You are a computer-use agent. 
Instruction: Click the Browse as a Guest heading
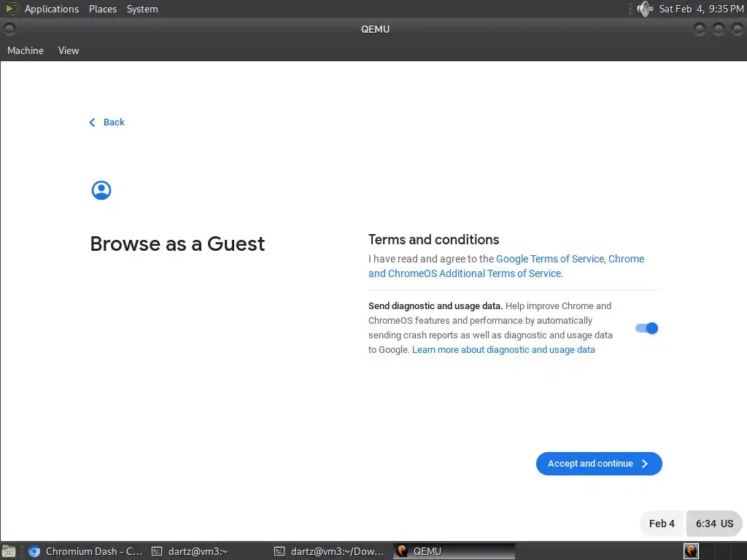coord(177,244)
